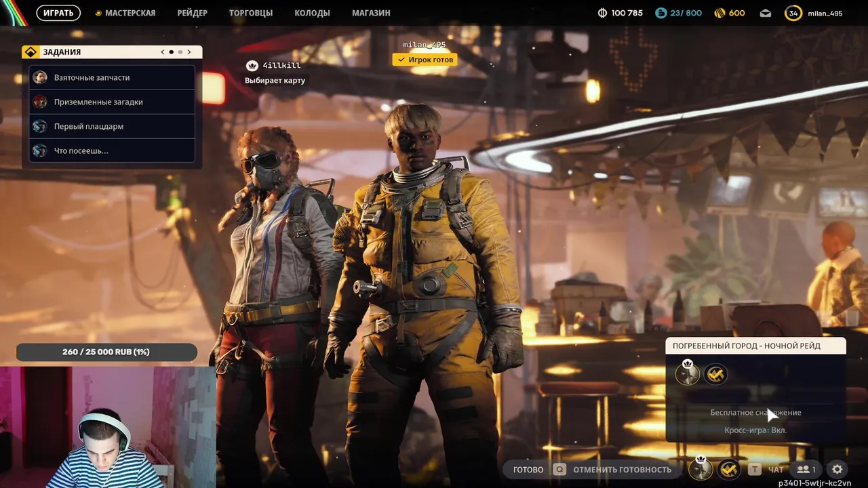Screen dimensions: 868x488
Task: Click the gold striped token icon beside 600
Action: click(x=719, y=13)
